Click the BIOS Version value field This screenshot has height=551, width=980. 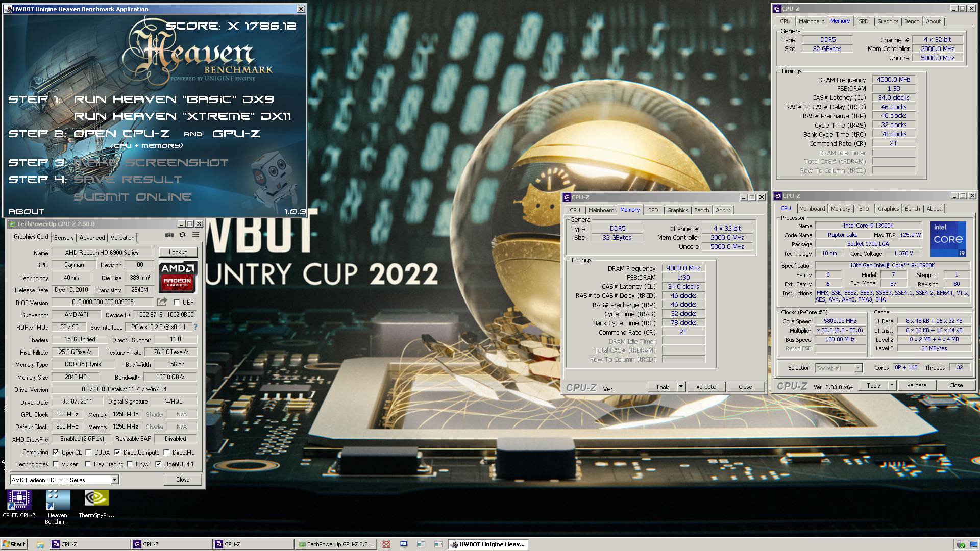coord(103,302)
